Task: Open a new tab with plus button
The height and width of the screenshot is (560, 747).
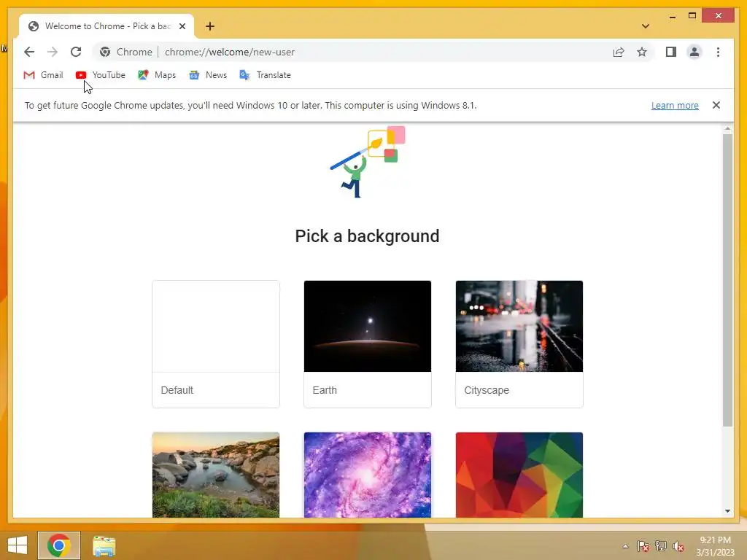Action: (209, 26)
